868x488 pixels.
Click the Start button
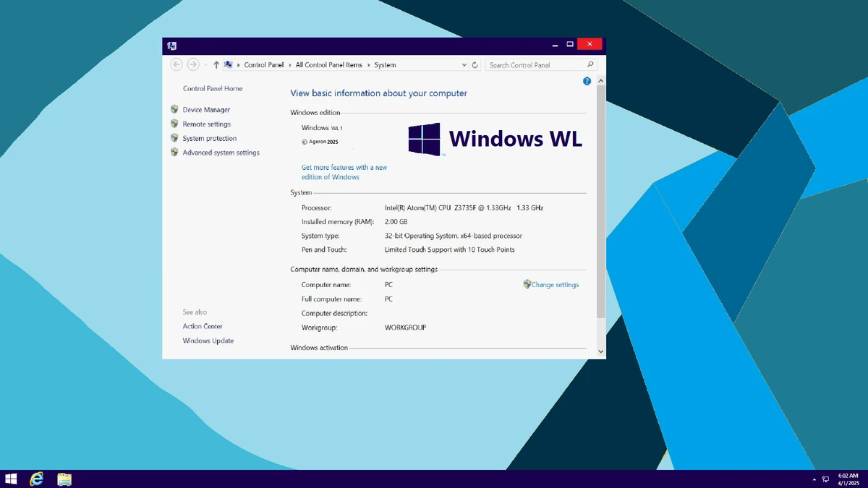11,479
